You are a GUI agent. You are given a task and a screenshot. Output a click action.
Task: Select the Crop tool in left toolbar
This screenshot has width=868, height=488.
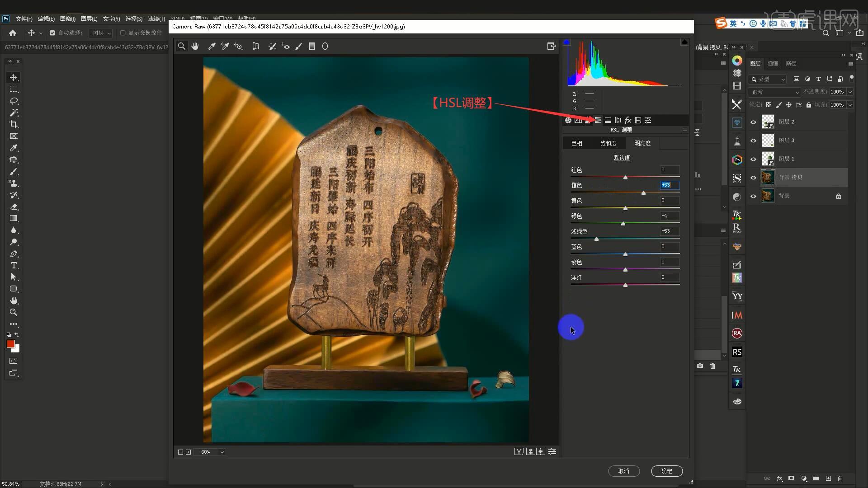[x=14, y=124]
